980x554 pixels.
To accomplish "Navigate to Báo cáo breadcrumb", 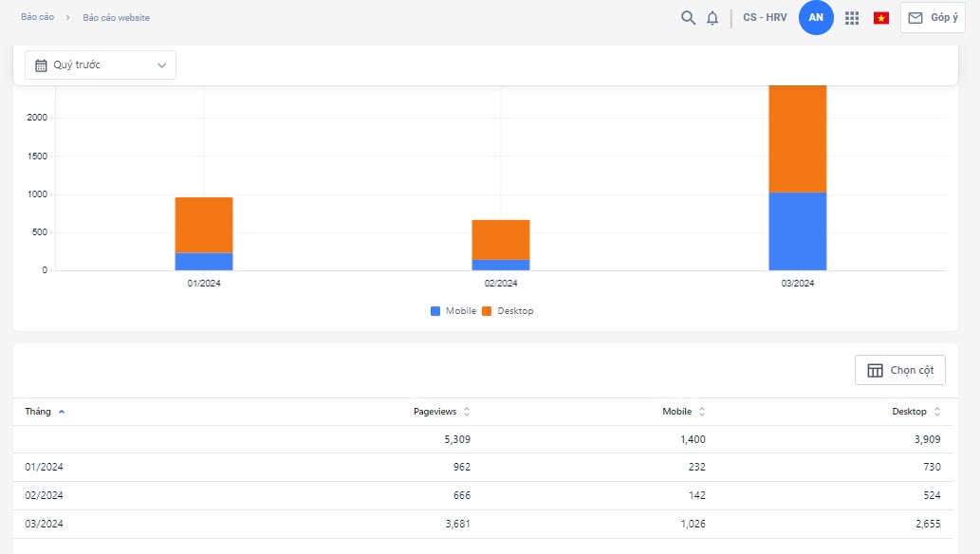I will click(x=37, y=18).
